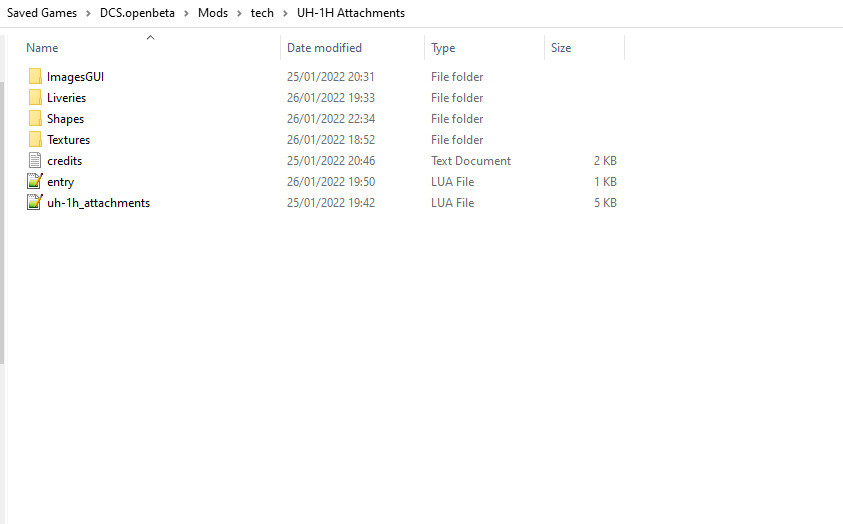843x524 pixels.
Task: Go to DCS.openbeta in breadcrumb
Action: click(137, 13)
